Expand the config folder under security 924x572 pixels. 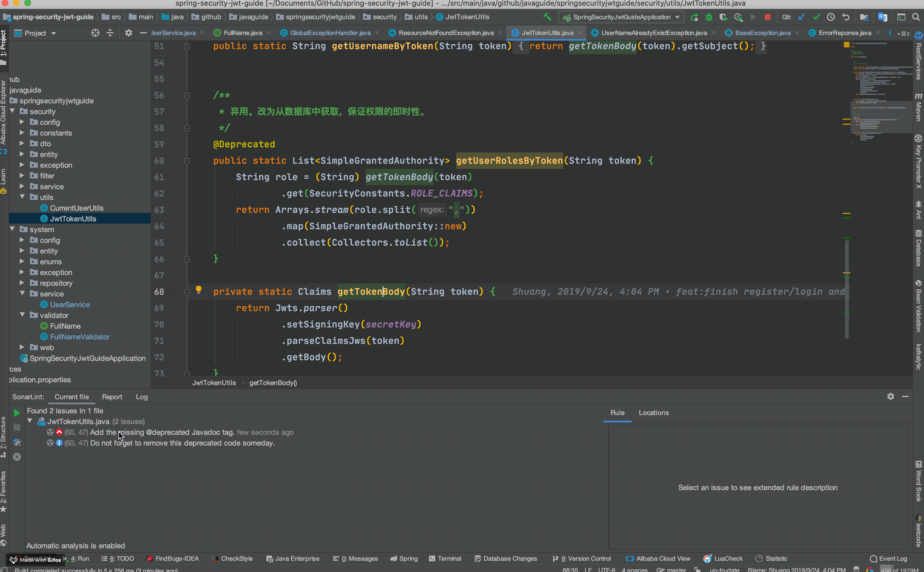(22, 122)
